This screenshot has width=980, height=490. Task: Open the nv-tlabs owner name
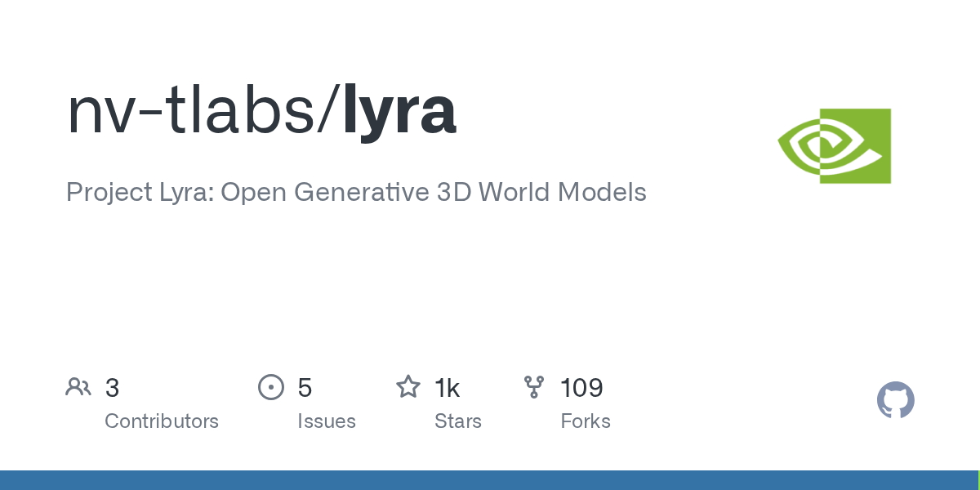pyautogui.click(x=197, y=112)
